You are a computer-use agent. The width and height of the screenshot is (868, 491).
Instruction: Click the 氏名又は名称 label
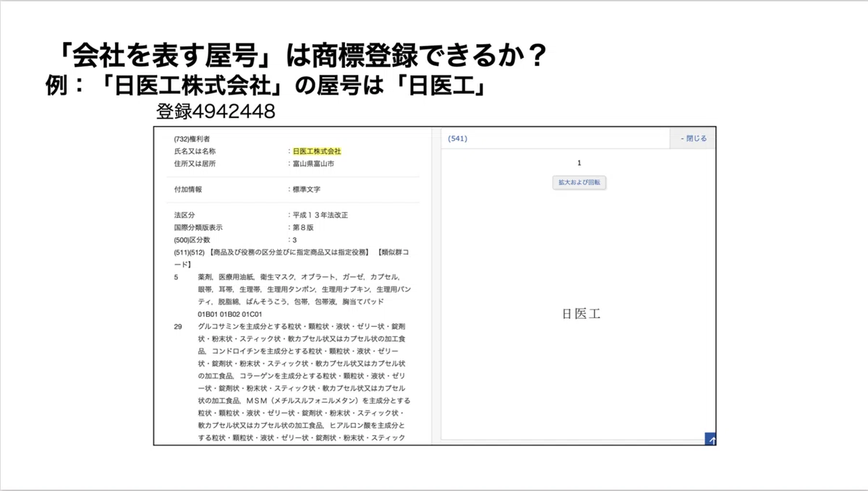pos(195,151)
